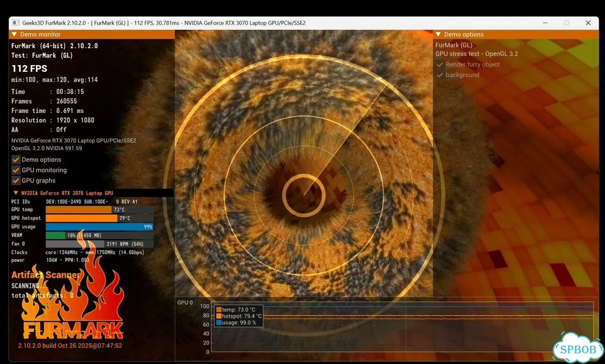Click the GPU usage 99% bar
Viewport: 605px width, 364px height.
pyautogui.click(x=100, y=227)
